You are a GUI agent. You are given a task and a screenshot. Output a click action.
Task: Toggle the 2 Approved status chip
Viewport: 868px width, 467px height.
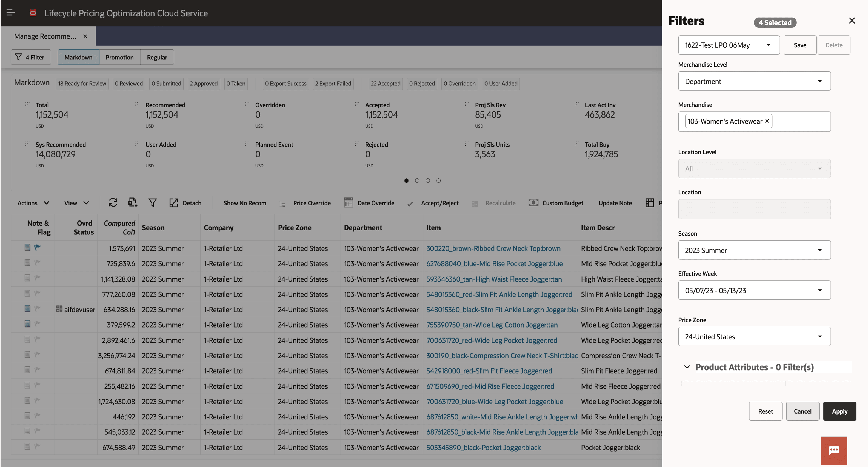coord(204,83)
